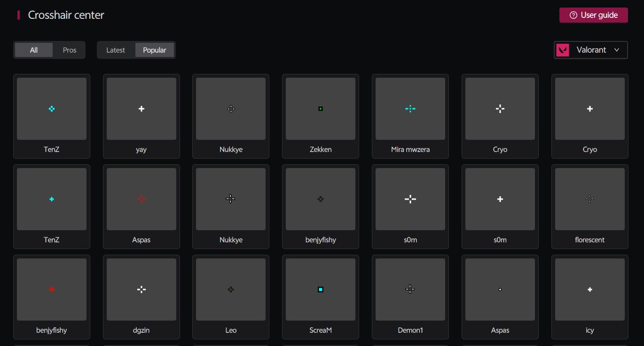Click the Leo crosshair name label
This screenshot has width=644, height=346.
tap(231, 330)
